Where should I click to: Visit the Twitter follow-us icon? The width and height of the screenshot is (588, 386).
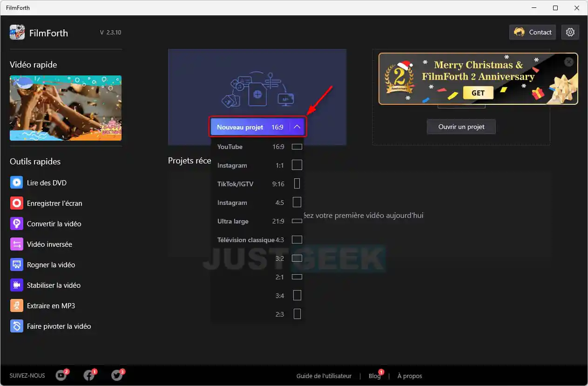click(x=117, y=375)
